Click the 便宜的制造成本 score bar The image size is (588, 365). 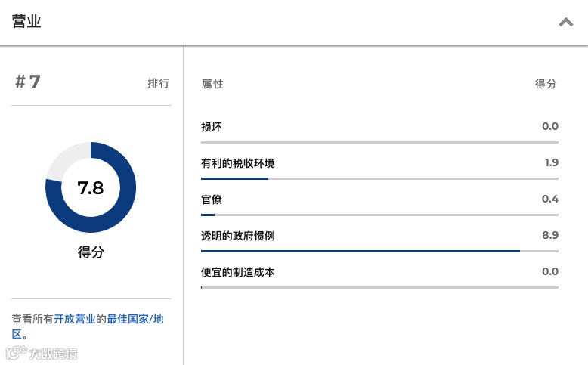[379, 287]
